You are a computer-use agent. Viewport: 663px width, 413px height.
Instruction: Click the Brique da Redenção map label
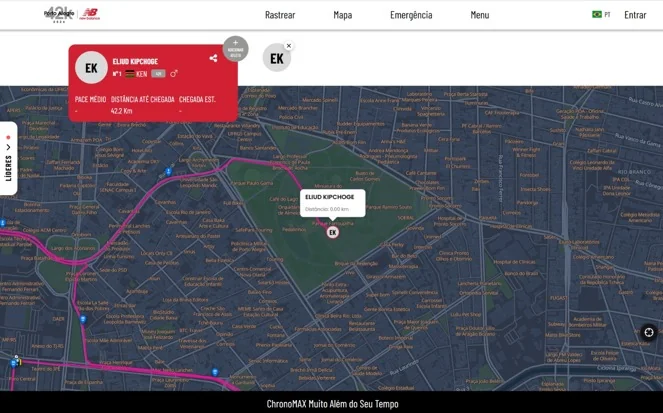point(356,263)
